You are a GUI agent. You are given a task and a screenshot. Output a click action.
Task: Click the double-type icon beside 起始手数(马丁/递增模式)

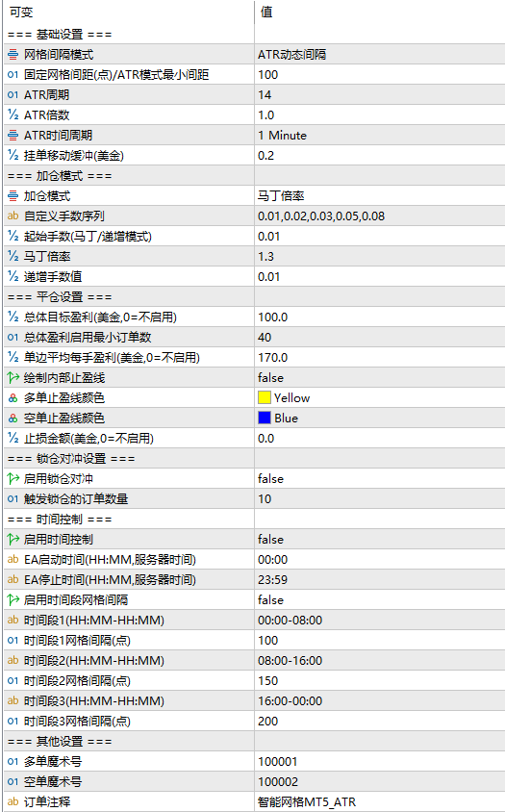tap(13, 236)
